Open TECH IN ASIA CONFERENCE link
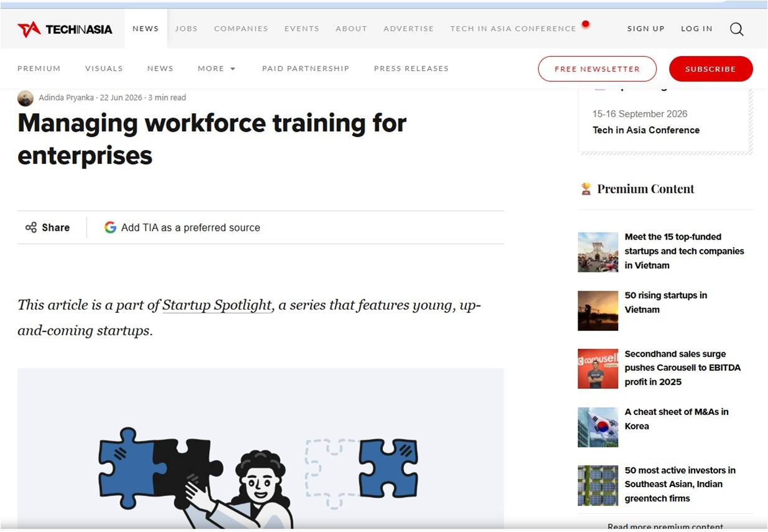 (513, 29)
